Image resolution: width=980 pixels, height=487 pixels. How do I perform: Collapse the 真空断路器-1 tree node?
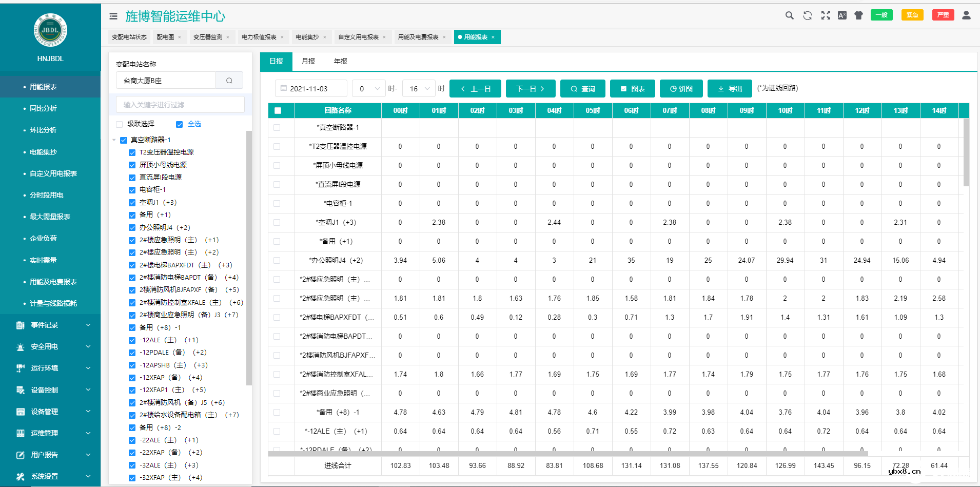point(115,140)
